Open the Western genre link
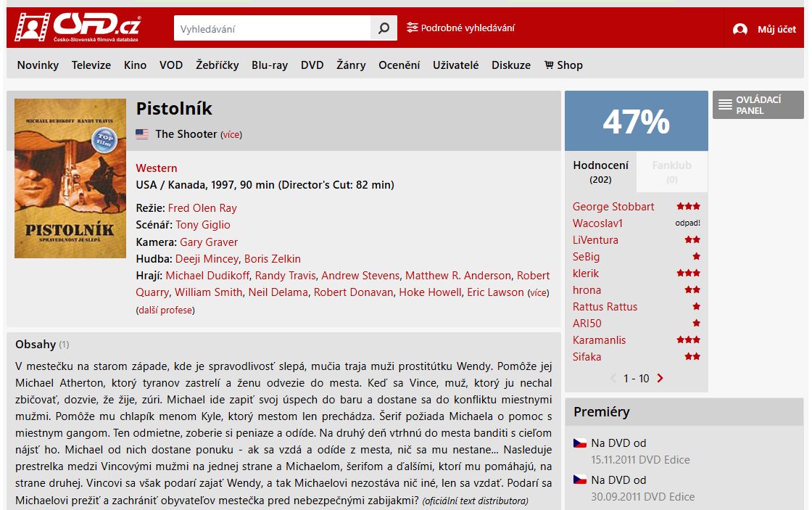812x510 pixels. tap(157, 168)
